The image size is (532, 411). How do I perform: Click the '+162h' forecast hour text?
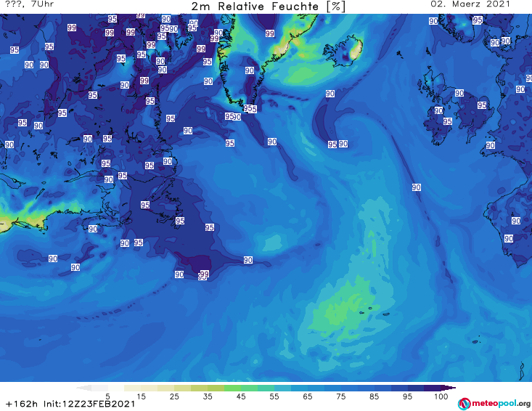pyautogui.click(x=22, y=404)
